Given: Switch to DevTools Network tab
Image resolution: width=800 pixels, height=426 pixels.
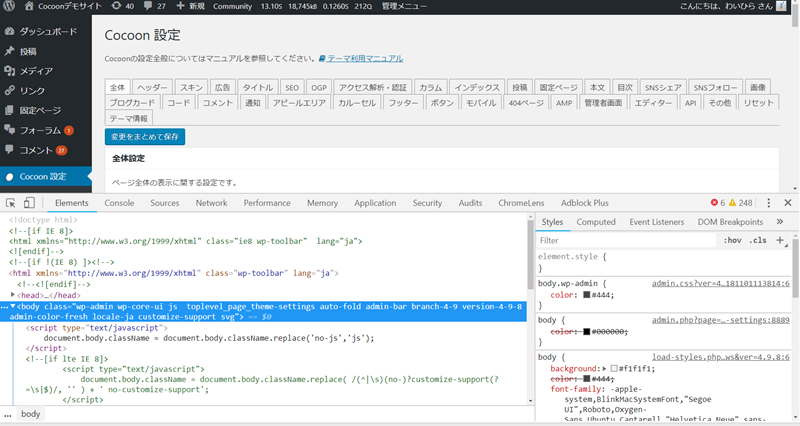Looking at the screenshot, I should pyautogui.click(x=211, y=203).
